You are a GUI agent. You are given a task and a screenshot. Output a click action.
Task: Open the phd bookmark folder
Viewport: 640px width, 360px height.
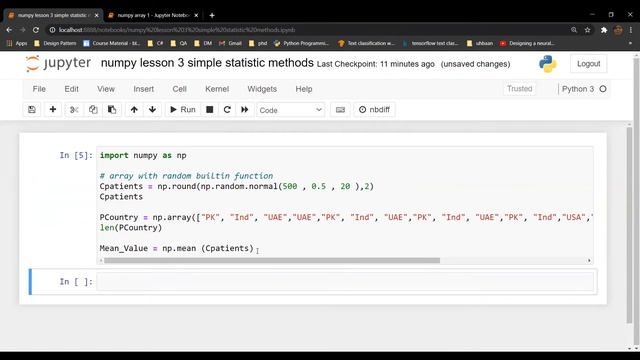point(258,43)
